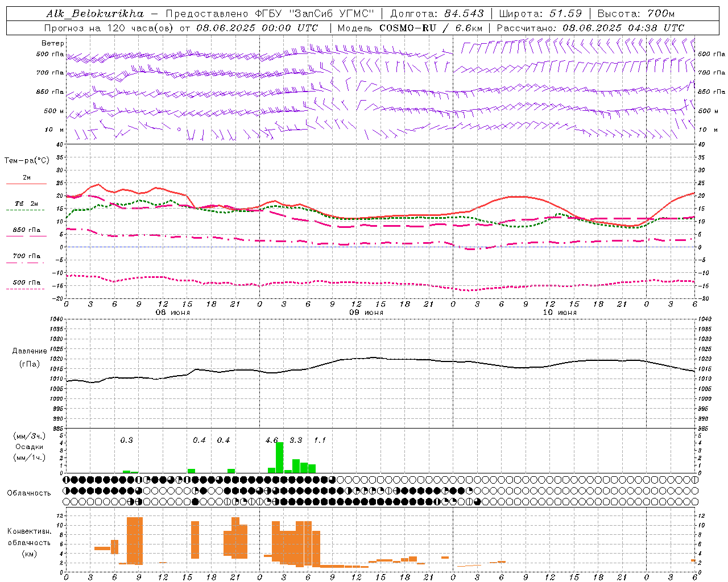728x582 pixels.
Task: Click the 09 июня date label
Action: 366,313
